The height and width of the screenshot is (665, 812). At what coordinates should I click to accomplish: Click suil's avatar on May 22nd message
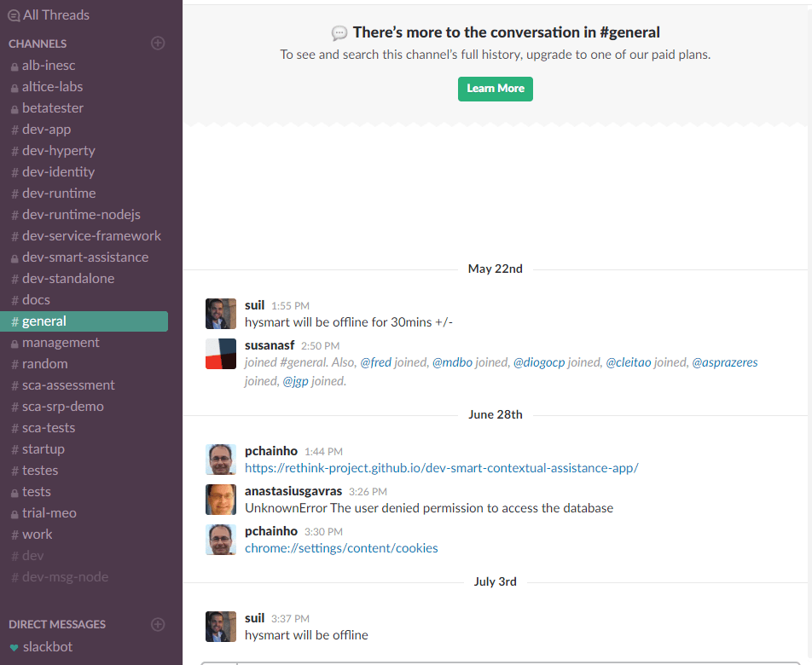[221, 314]
